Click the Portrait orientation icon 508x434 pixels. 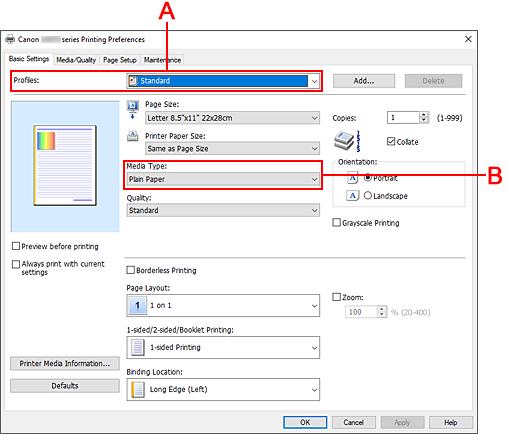[353, 178]
